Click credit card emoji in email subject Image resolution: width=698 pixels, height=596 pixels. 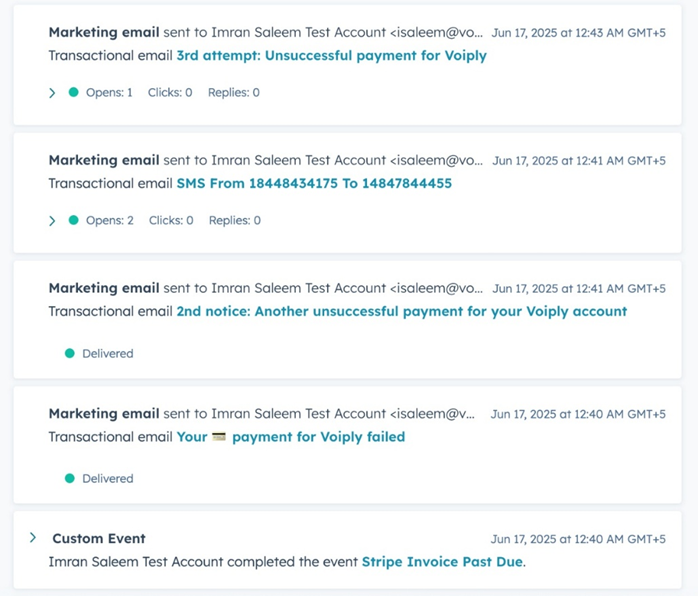[219, 437]
